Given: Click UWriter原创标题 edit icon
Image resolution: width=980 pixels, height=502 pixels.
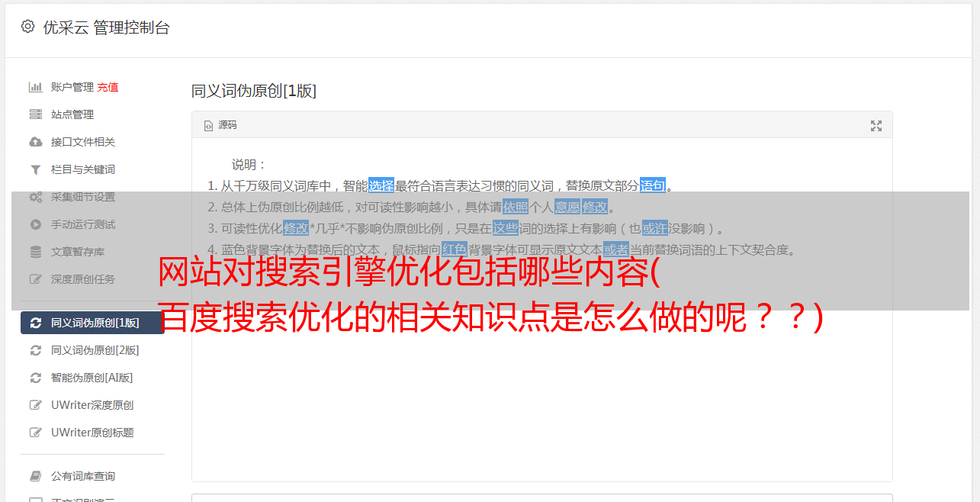Looking at the screenshot, I should point(36,433).
